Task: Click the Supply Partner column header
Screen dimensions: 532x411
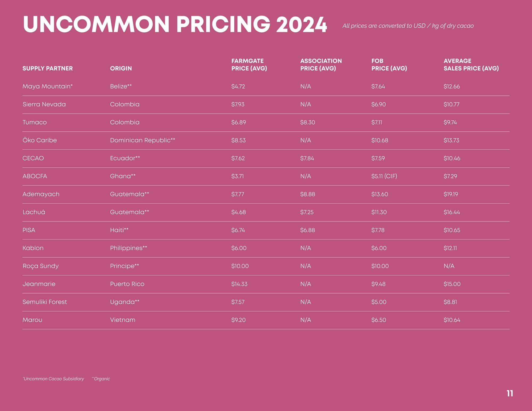Action: 48,68
